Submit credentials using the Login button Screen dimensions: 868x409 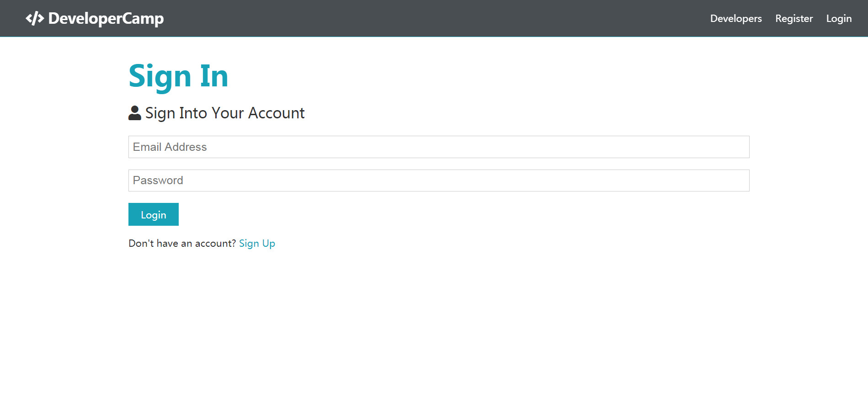tap(153, 214)
